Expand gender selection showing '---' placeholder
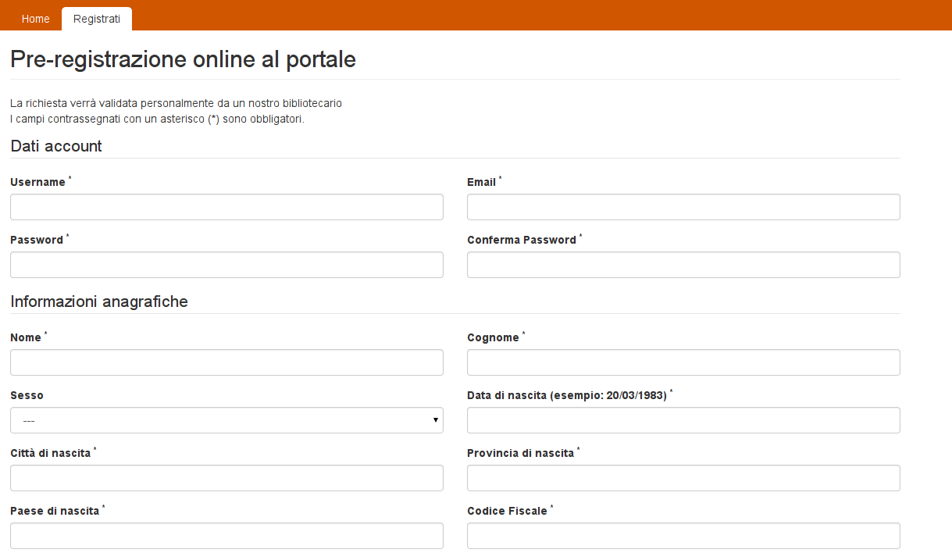The height and width of the screenshot is (560, 952). coord(226,420)
